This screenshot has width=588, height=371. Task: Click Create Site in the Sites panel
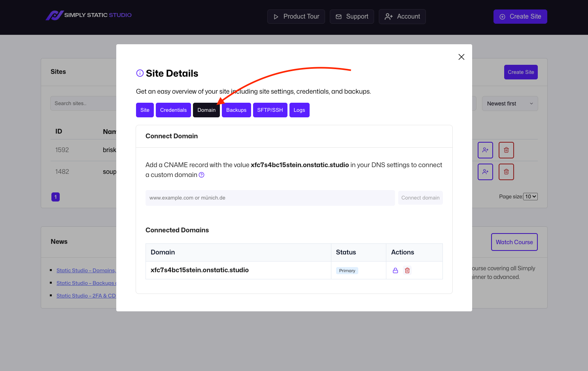[521, 72]
